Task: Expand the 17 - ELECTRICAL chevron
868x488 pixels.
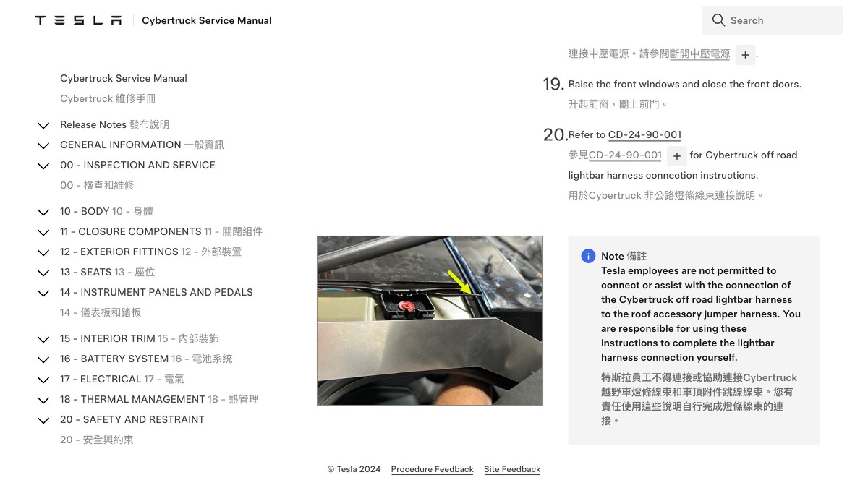Action: coord(43,380)
